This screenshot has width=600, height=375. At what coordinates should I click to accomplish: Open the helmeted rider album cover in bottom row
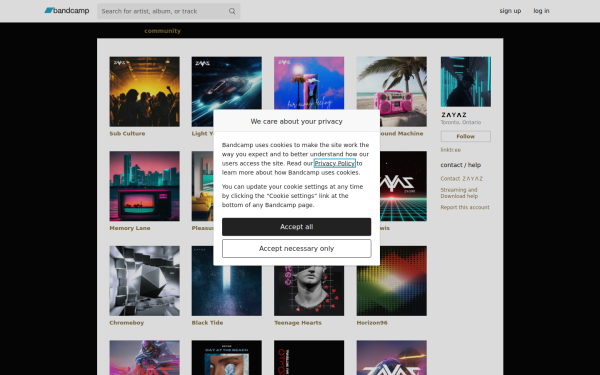(144, 358)
